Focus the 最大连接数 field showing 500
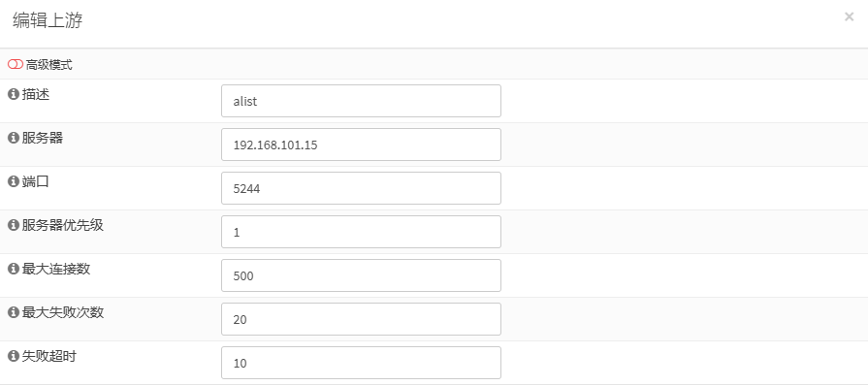This screenshot has width=868, height=386. [361, 275]
